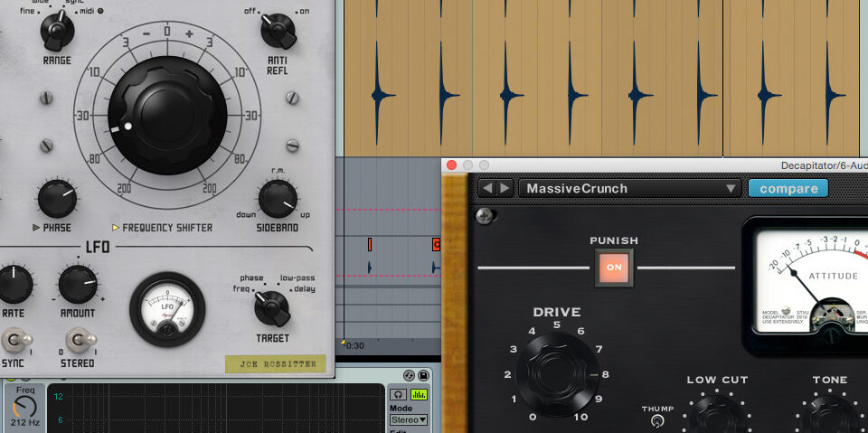Click the save preset disk icon

(x=423, y=375)
